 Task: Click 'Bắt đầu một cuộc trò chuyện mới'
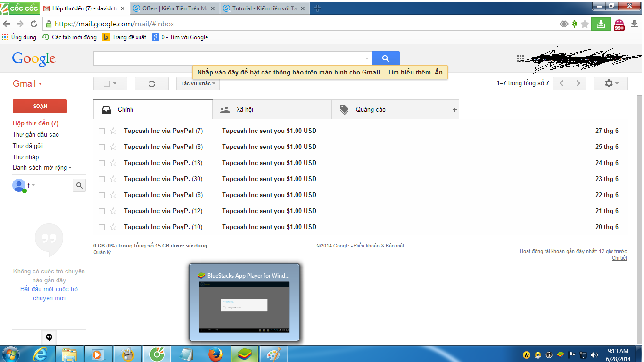(49, 294)
